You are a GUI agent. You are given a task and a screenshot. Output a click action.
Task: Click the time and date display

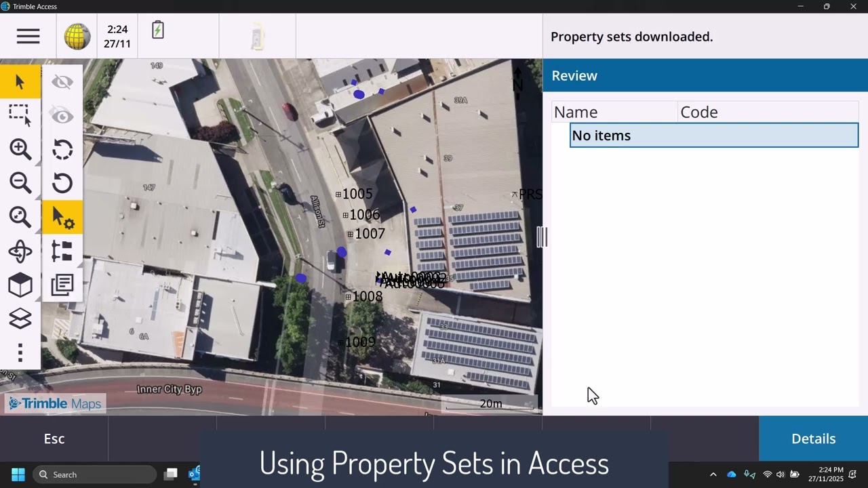click(117, 37)
